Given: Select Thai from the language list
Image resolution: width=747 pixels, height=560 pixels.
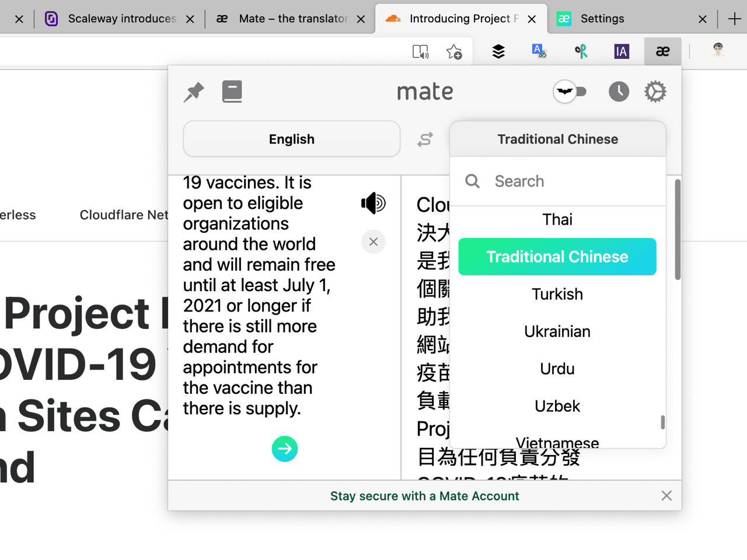Looking at the screenshot, I should point(557,219).
